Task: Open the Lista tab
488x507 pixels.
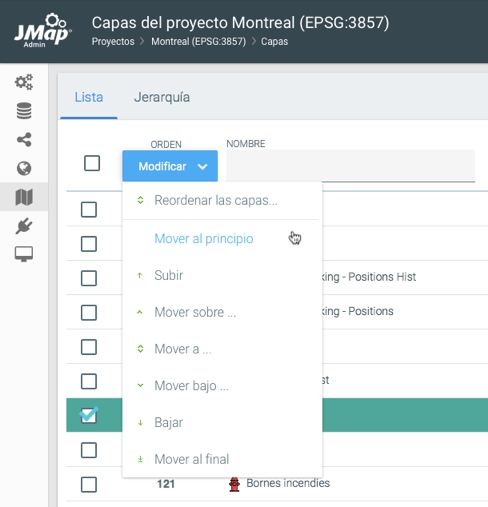Action: (89, 97)
